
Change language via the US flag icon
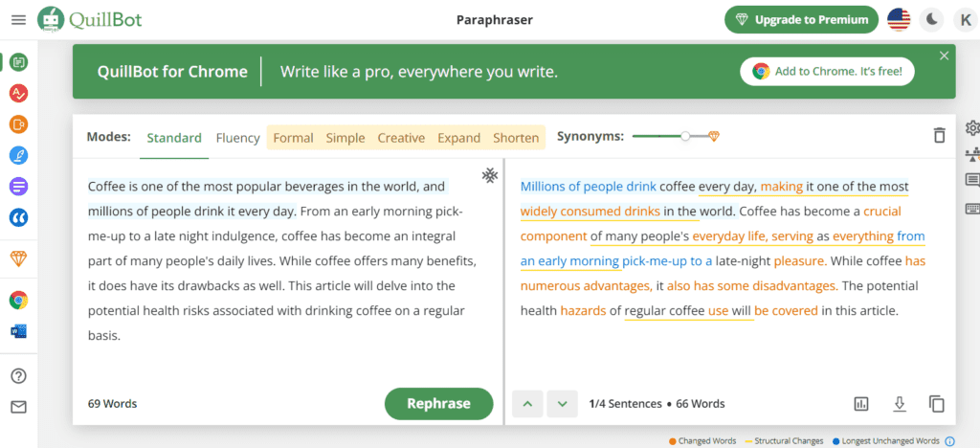pyautogui.click(x=899, y=19)
